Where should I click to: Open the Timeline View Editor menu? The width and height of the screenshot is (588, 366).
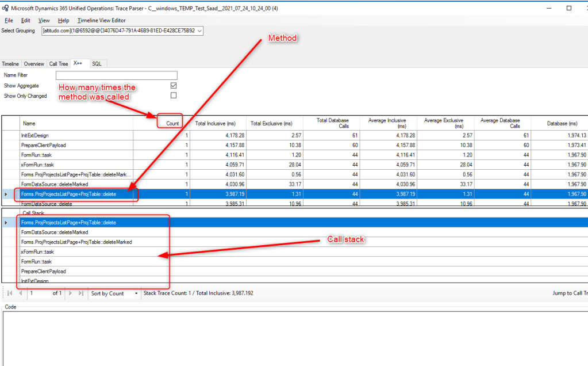tap(102, 20)
